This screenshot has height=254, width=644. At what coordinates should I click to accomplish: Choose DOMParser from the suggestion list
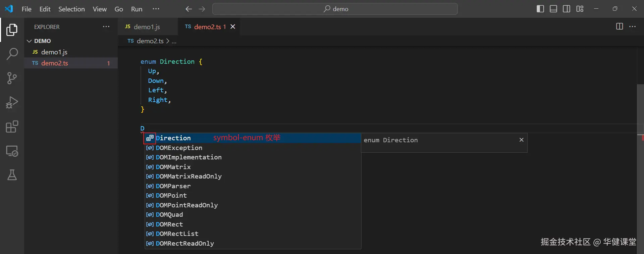click(173, 186)
